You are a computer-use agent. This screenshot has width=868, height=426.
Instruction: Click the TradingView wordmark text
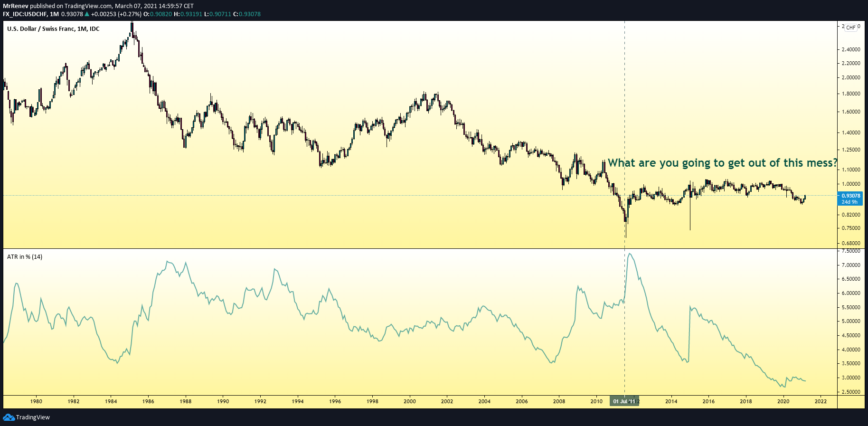(x=33, y=417)
